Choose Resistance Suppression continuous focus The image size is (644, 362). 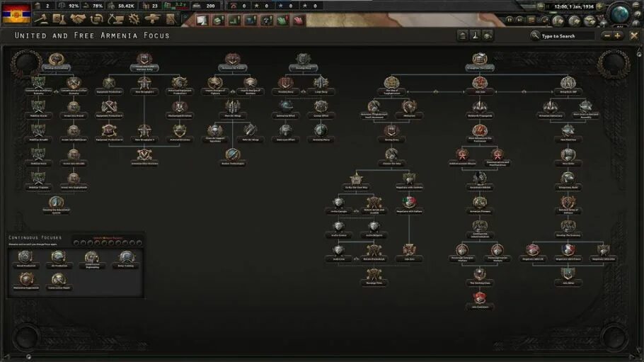coord(26,281)
